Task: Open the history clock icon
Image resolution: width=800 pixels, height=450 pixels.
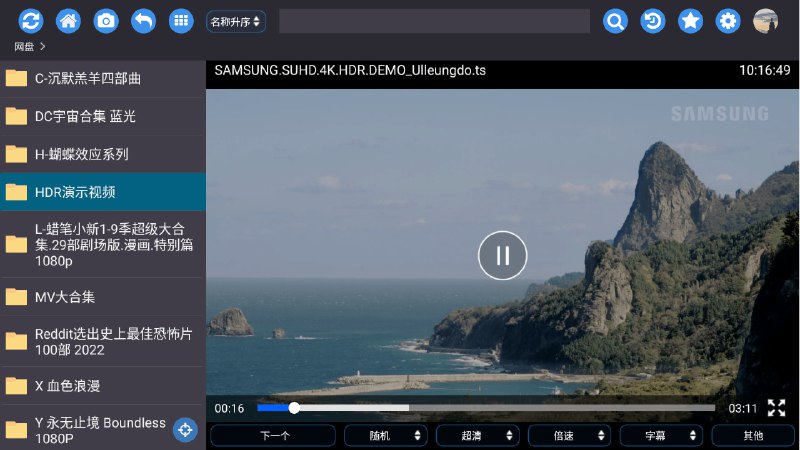Action: pos(653,21)
